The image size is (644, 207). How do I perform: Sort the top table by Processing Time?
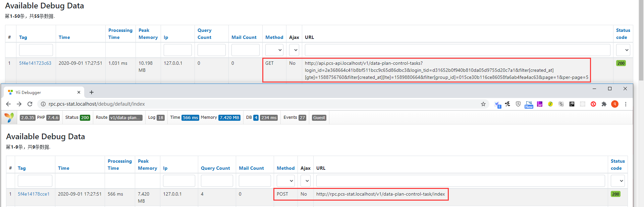(x=120, y=34)
